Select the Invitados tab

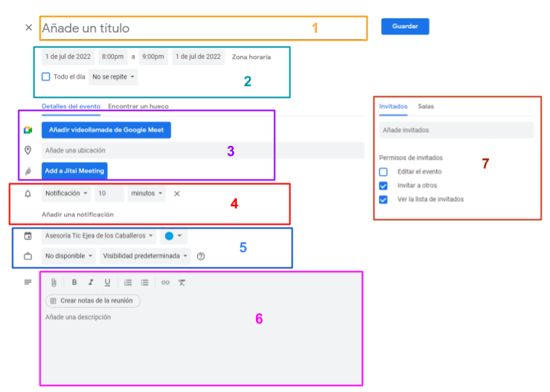tap(393, 106)
